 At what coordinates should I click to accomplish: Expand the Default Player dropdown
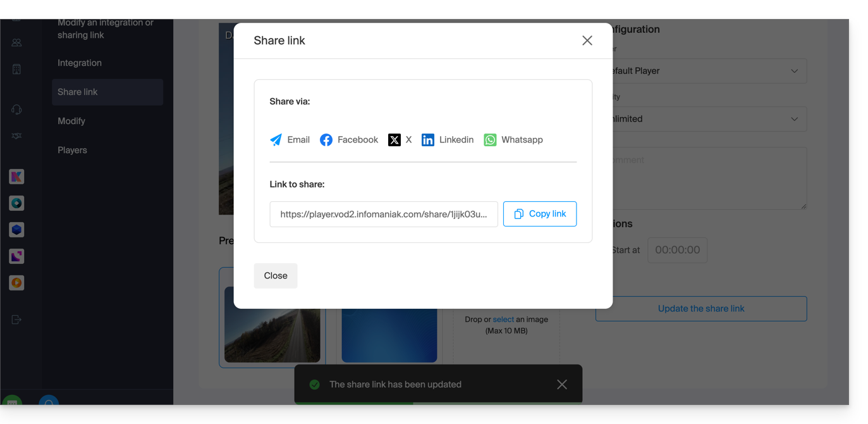705,71
